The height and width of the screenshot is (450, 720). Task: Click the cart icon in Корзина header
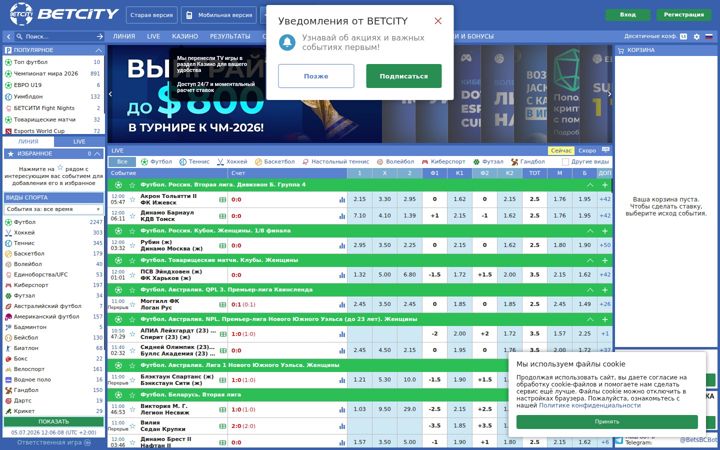621,51
